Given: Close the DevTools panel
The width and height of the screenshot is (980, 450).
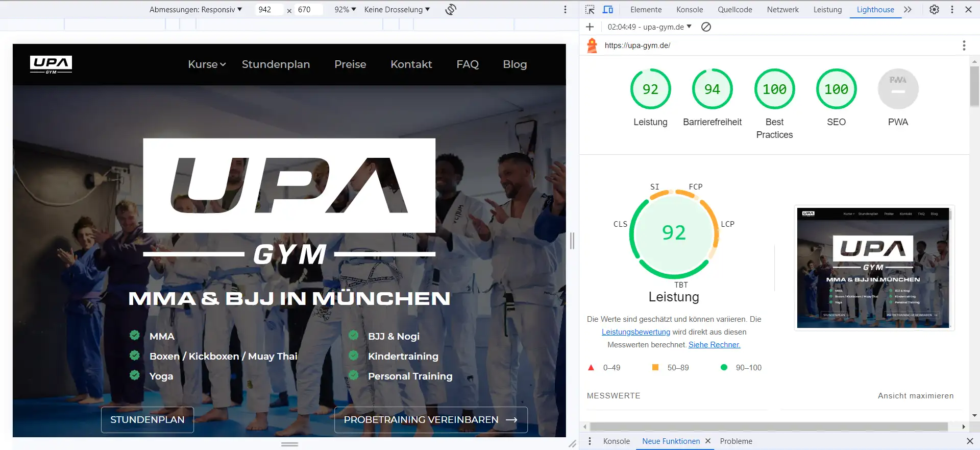Looking at the screenshot, I should click(968, 10).
